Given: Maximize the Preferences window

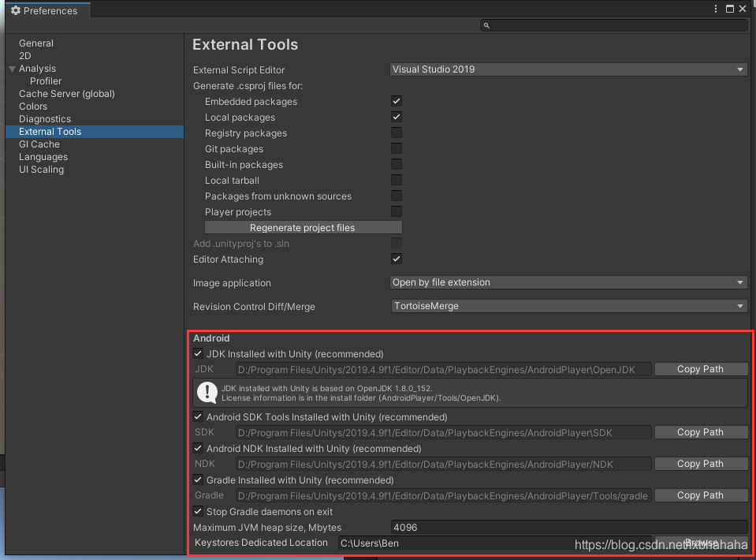Looking at the screenshot, I should (x=729, y=9).
